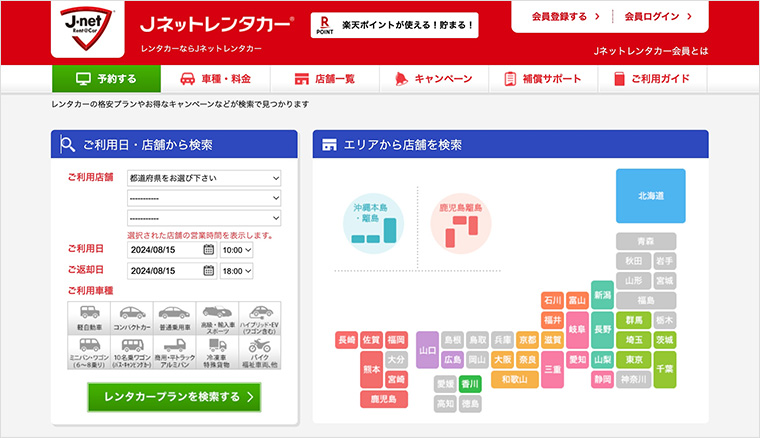Click the 鹿児島離島 area circle

(x=461, y=223)
